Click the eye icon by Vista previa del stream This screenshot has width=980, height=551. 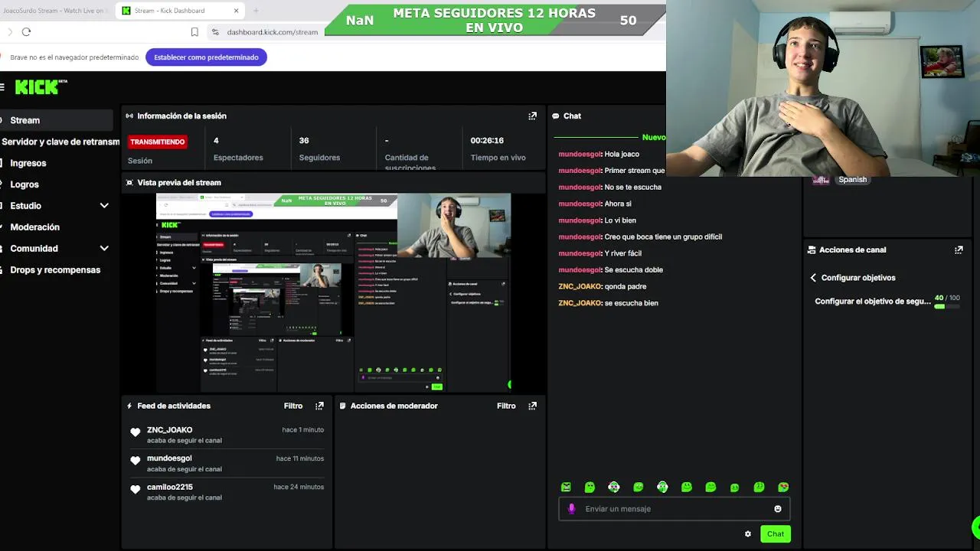click(129, 183)
